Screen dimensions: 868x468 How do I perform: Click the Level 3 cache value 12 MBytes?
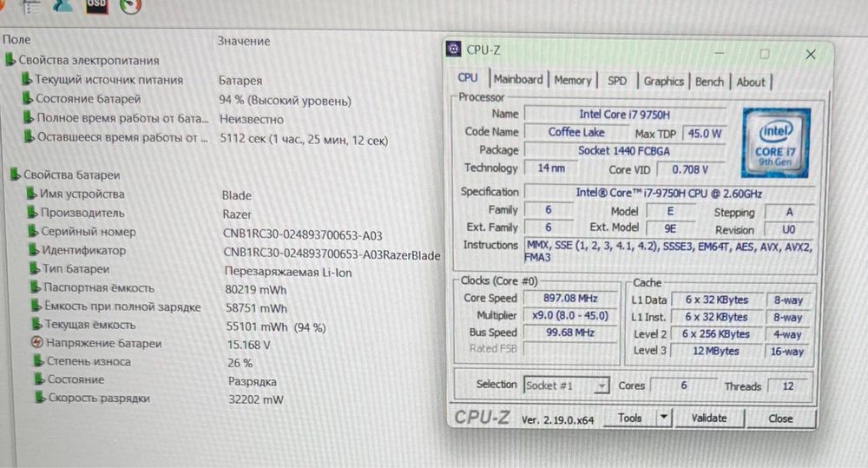click(x=716, y=351)
